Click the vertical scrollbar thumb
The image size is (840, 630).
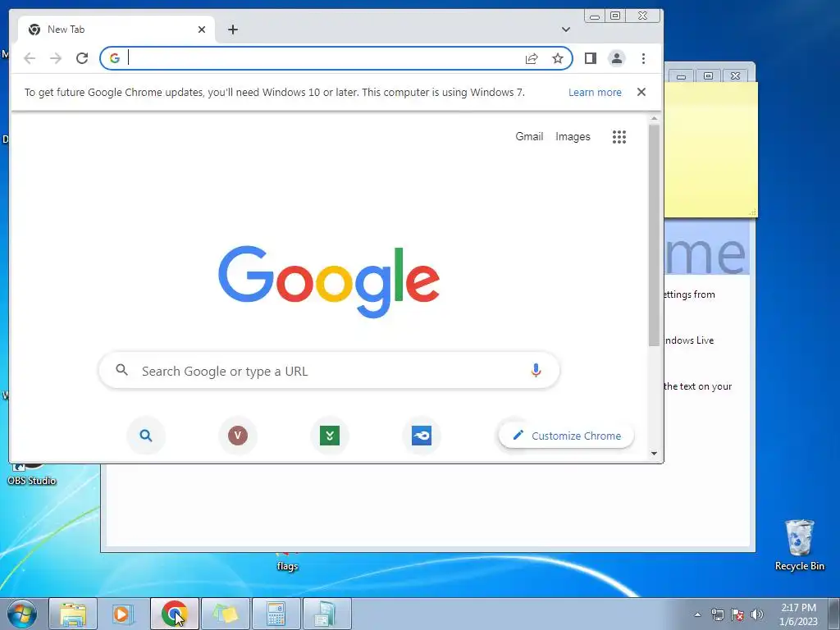(x=654, y=235)
